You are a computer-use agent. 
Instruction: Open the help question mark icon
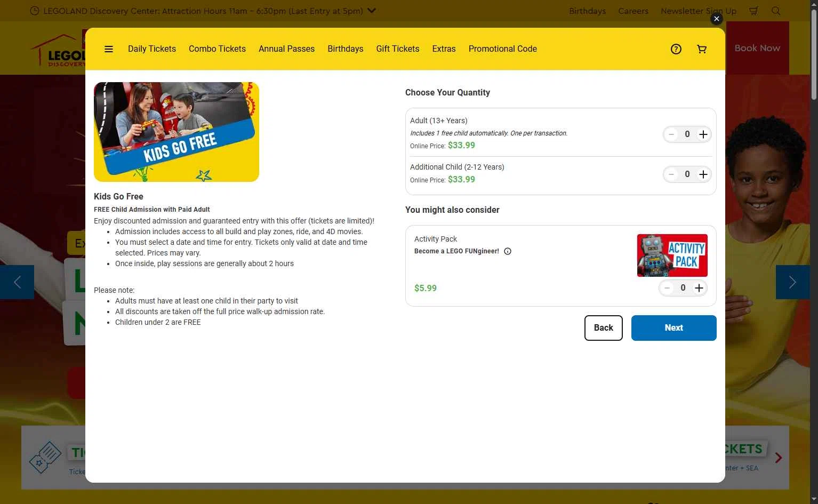click(676, 49)
